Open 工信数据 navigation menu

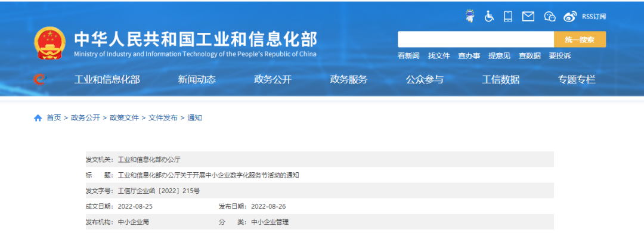coord(501,79)
